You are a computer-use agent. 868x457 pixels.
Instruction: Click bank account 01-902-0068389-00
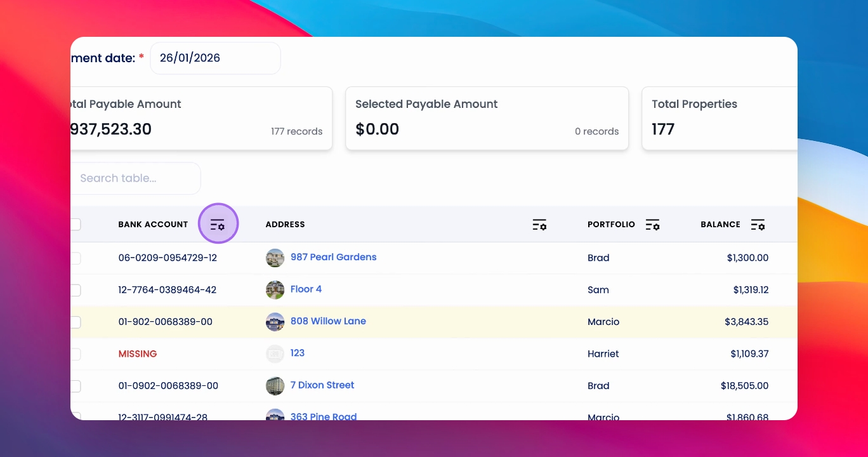165,322
